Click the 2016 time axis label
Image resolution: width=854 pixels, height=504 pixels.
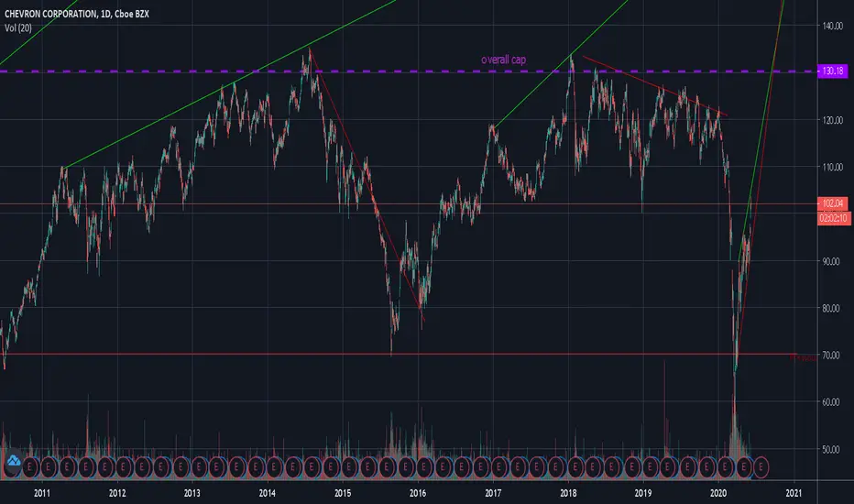(418, 493)
